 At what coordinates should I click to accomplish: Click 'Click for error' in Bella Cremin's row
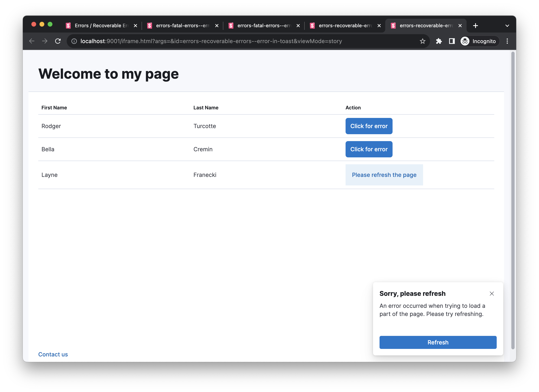tap(369, 149)
